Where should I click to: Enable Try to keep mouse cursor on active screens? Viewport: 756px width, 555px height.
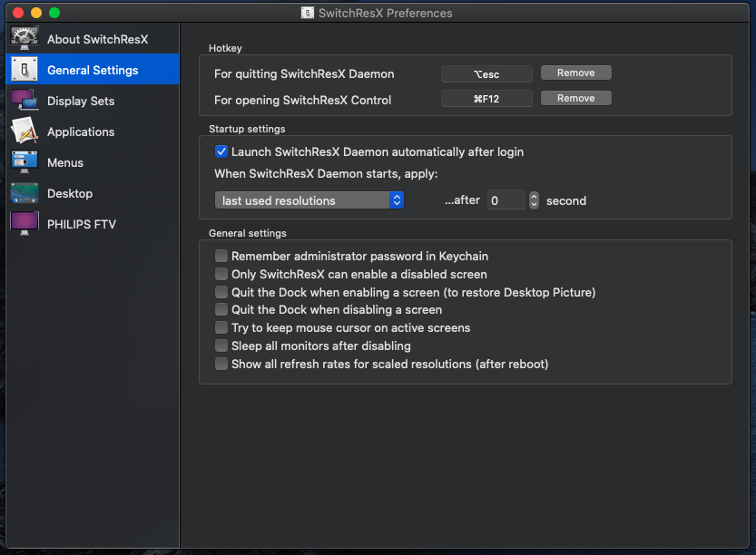pos(221,327)
